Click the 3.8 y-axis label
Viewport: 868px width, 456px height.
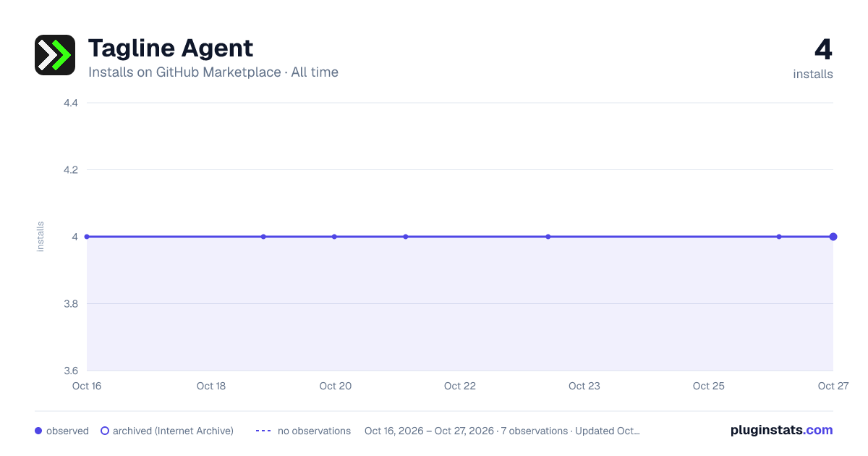pyautogui.click(x=70, y=304)
